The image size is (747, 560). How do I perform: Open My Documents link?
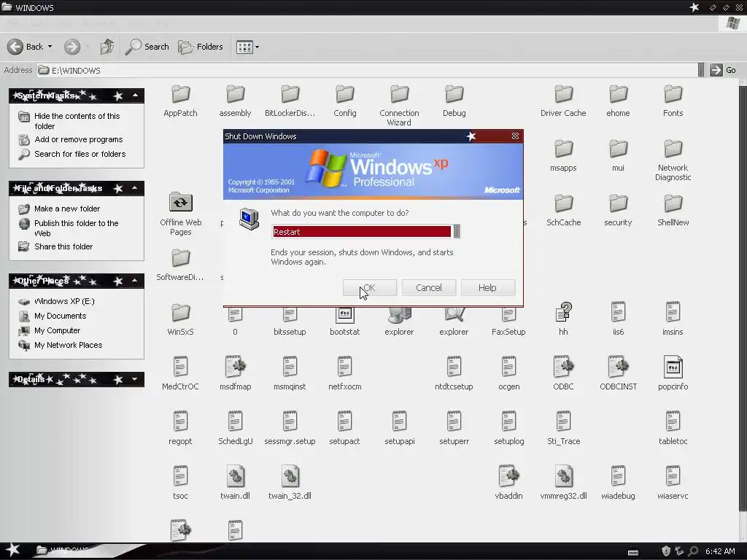pyautogui.click(x=60, y=316)
